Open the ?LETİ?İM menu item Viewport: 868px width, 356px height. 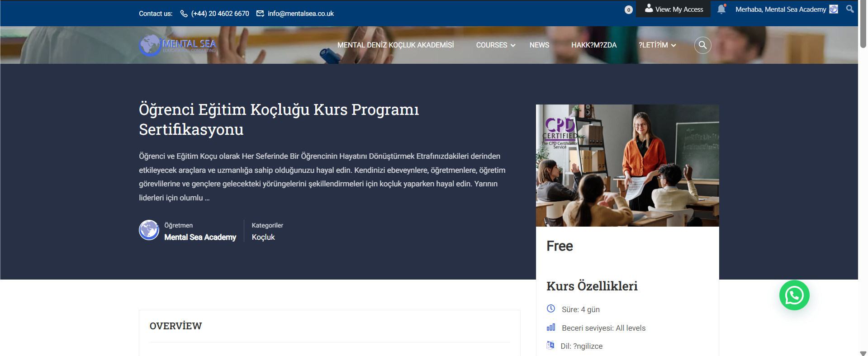pyautogui.click(x=653, y=45)
